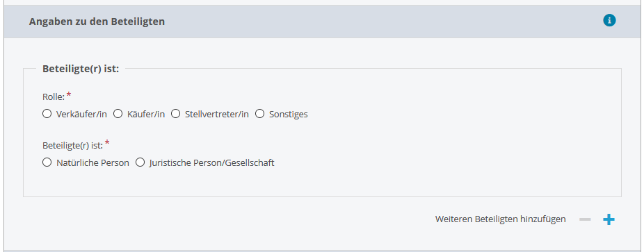Click the Juristische Person/Gesellschaft label text
Viewport: 644px width, 252px height.
pos(212,162)
